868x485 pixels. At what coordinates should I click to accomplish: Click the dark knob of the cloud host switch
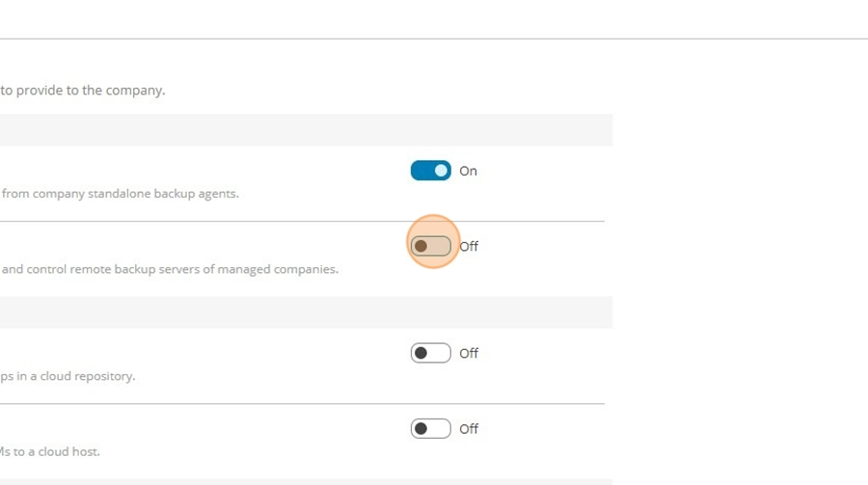click(x=420, y=428)
